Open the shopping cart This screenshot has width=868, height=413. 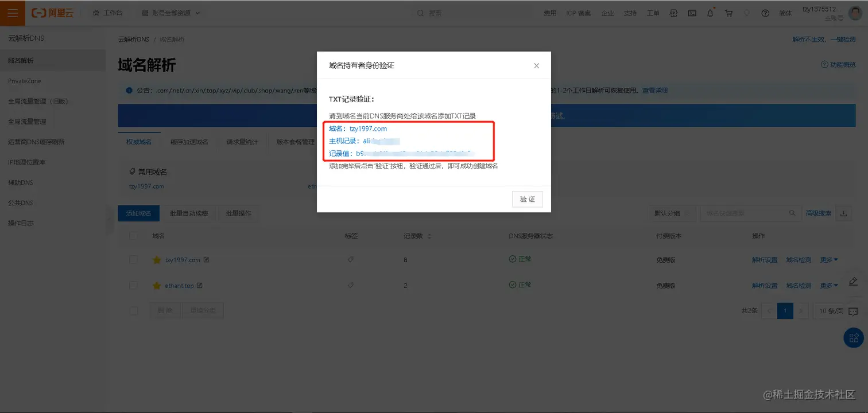tap(728, 13)
